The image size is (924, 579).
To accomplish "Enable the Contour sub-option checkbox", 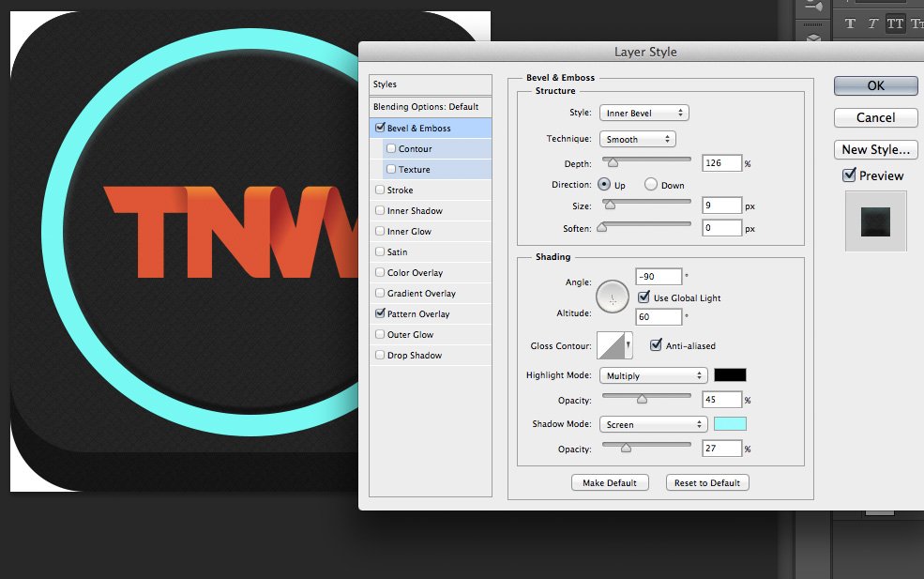I will pyautogui.click(x=390, y=148).
